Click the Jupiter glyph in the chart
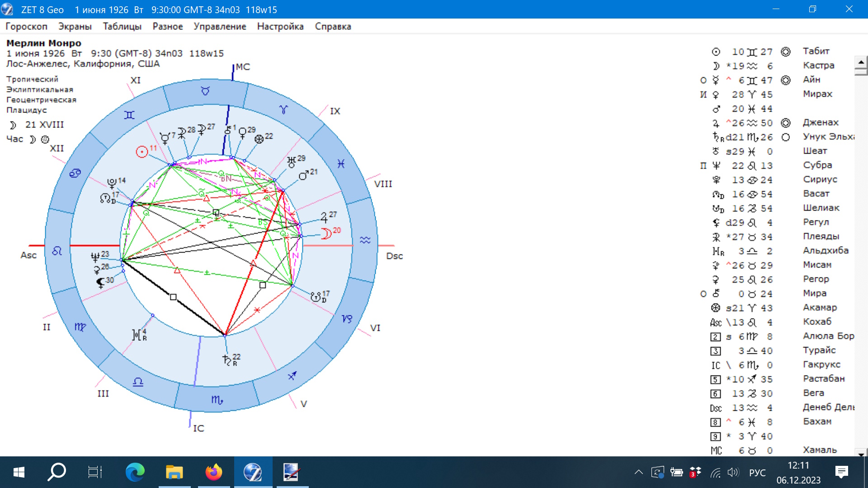The image size is (868, 488). click(324, 218)
